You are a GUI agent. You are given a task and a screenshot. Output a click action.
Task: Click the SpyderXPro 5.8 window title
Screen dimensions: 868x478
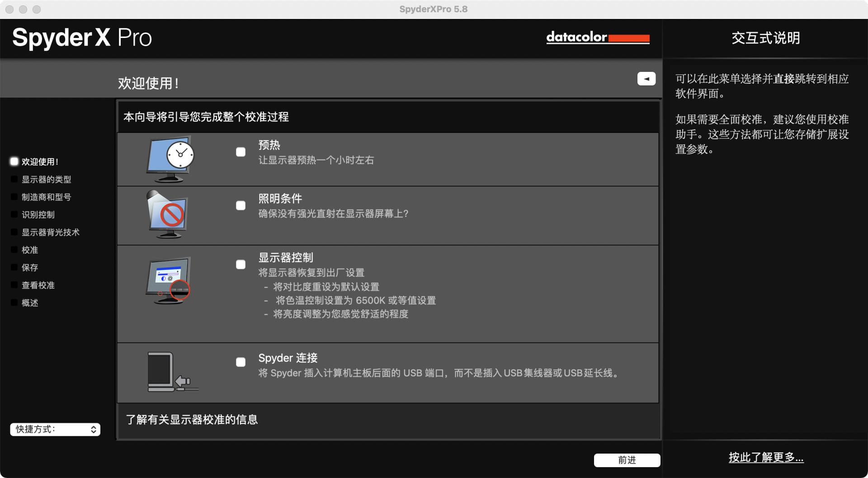click(434, 9)
